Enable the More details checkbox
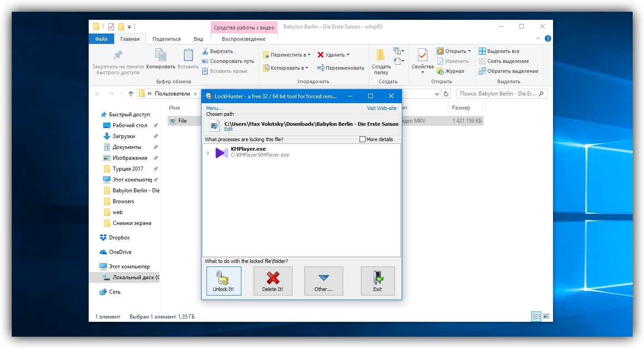Viewport: 644px width, 348px height. point(362,139)
